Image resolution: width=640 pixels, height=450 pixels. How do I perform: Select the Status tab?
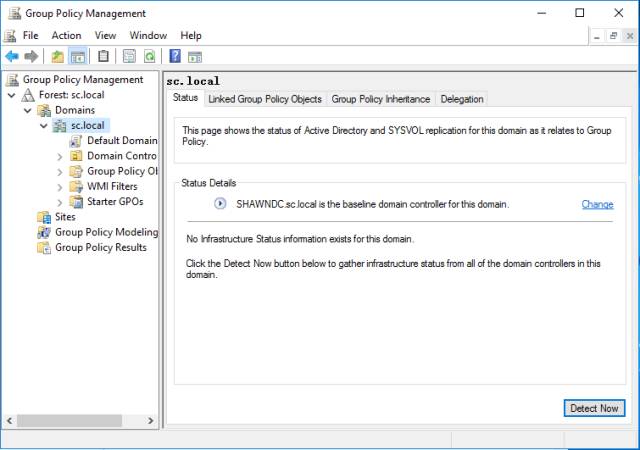click(x=185, y=98)
